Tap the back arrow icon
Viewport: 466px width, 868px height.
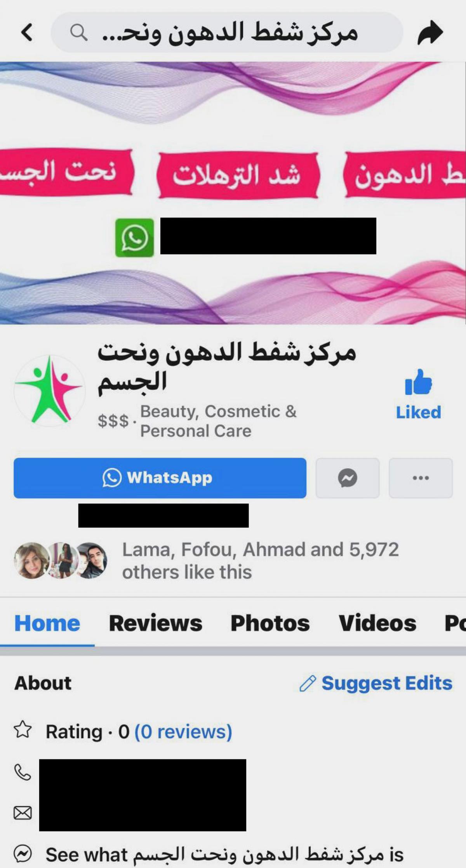point(27,33)
